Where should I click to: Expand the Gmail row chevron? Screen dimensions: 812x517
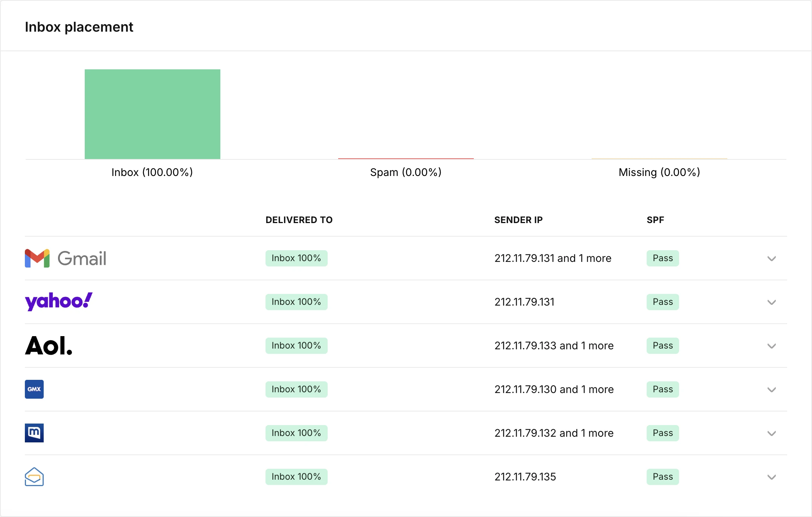coord(771,258)
